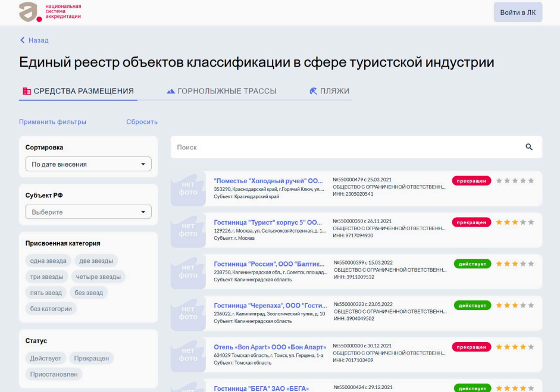Click the "нет фото" thumbnail of Гостиница Россия
The width and height of the screenshot is (560, 392).
(x=188, y=271)
